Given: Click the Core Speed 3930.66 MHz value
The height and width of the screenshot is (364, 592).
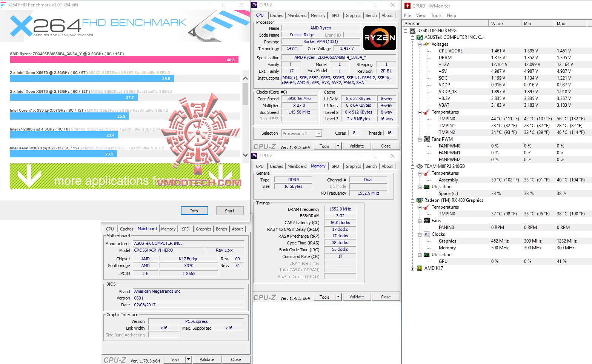Looking at the screenshot, I should (300, 99).
